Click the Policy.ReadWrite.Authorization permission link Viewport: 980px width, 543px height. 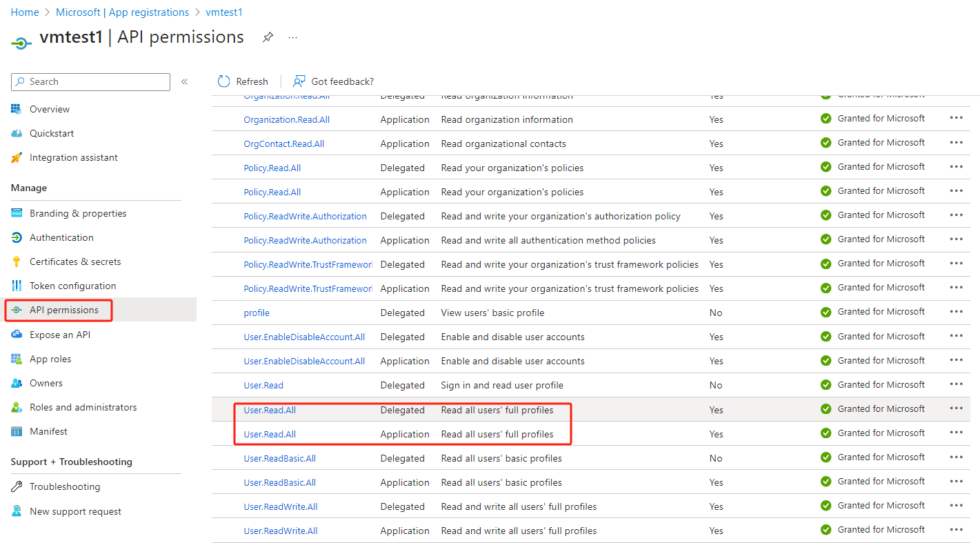point(305,215)
